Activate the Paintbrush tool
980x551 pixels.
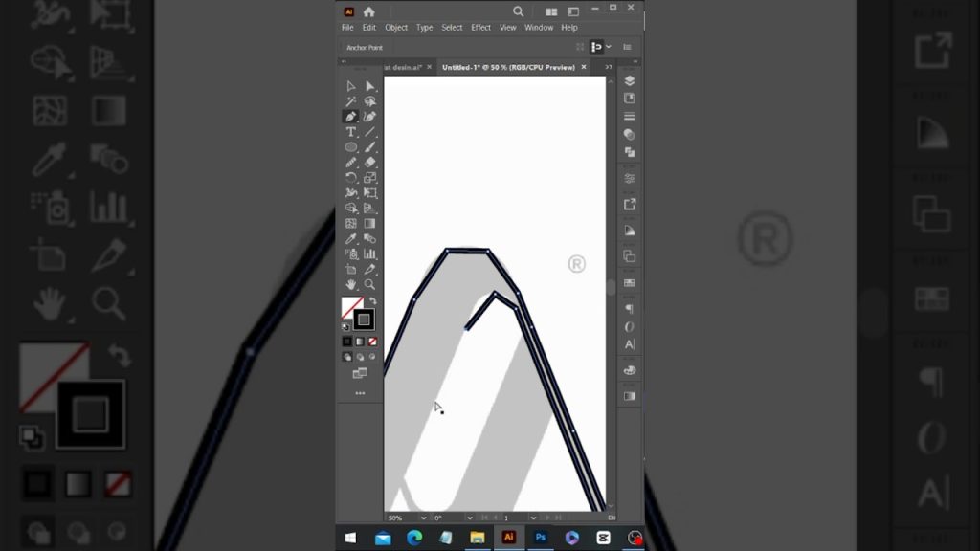pyautogui.click(x=371, y=146)
